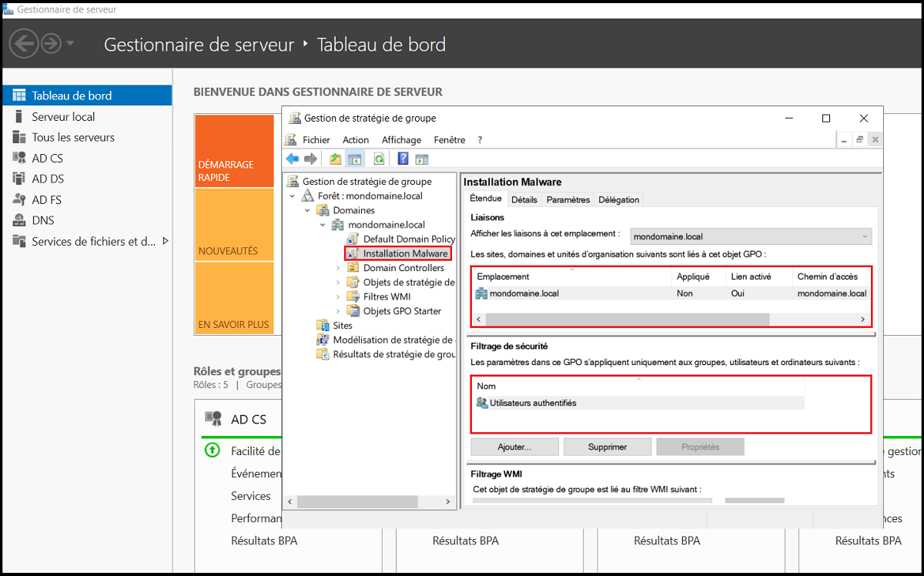Open help via blue question mark icon
Viewport: 924px width, 576px height.
[403, 159]
